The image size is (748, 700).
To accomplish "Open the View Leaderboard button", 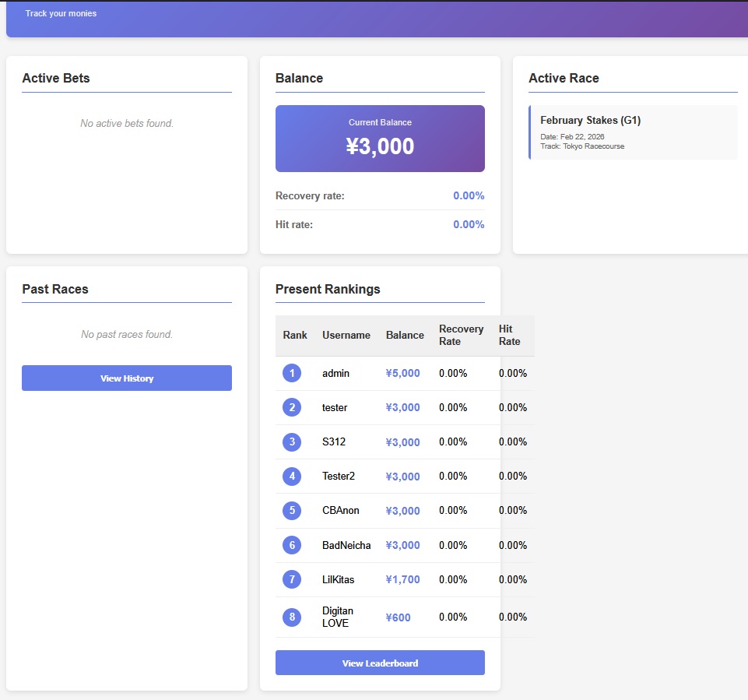I will coord(380,663).
